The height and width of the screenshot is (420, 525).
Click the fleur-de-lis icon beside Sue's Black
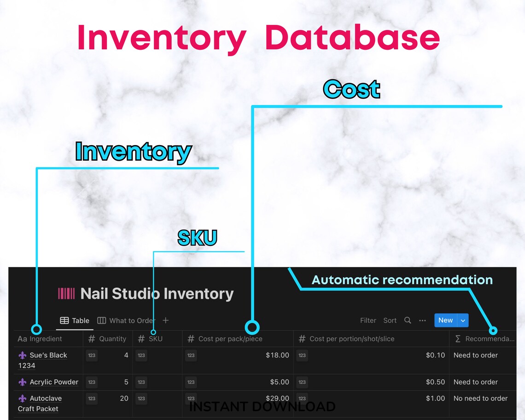tap(22, 355)
